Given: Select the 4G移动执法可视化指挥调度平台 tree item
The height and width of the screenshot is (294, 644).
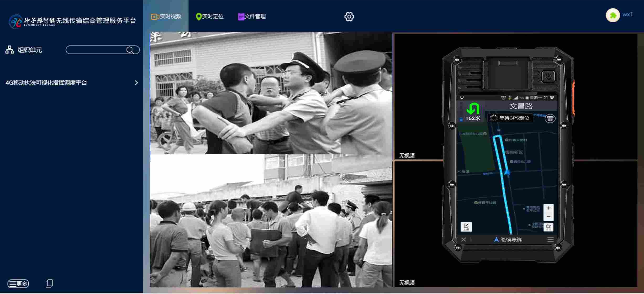Looking at the screenshot, I should click(46, 83).
